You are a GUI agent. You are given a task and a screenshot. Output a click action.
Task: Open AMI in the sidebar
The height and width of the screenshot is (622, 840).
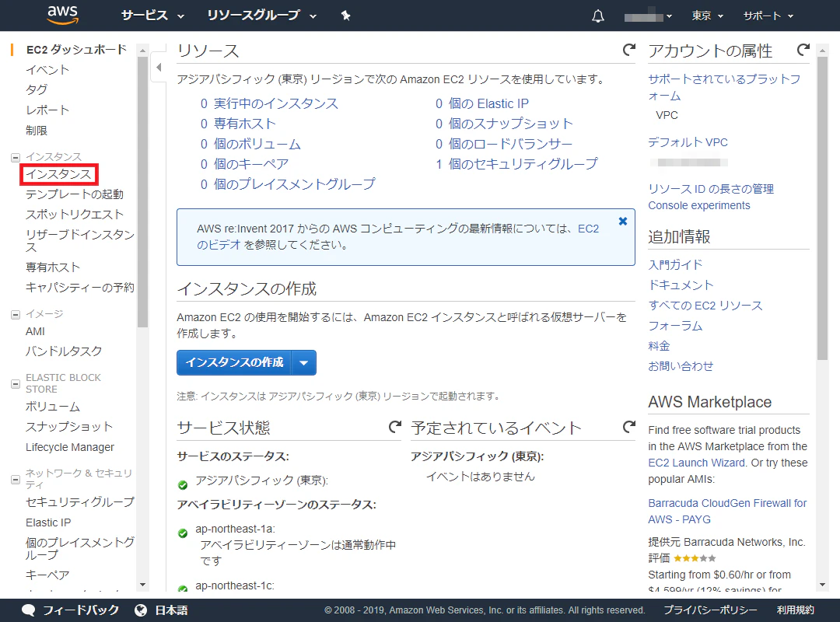pyautogui.click(x=35, y=331)
